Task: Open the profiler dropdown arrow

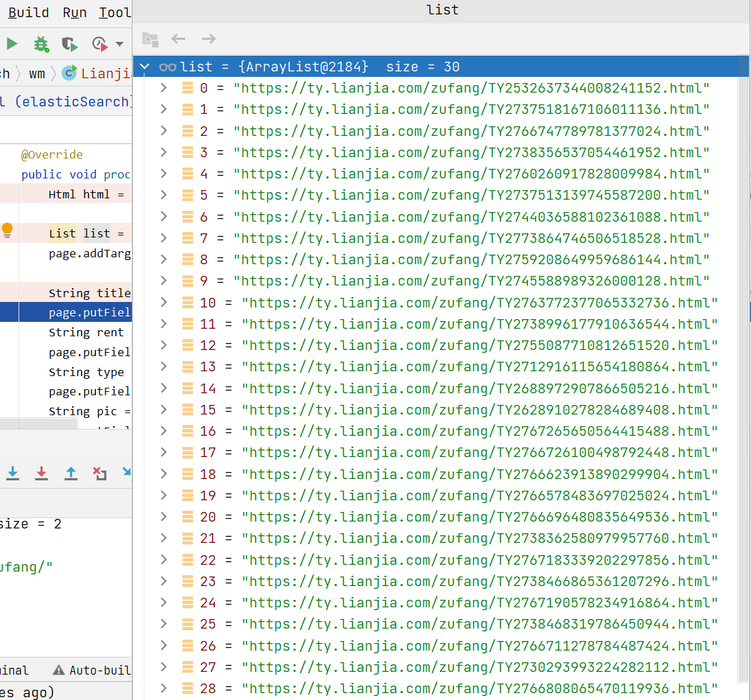Action: 119,45
